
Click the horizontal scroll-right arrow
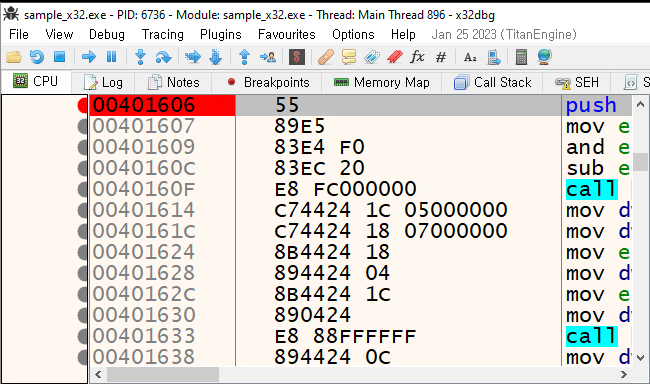coord(624,374)
